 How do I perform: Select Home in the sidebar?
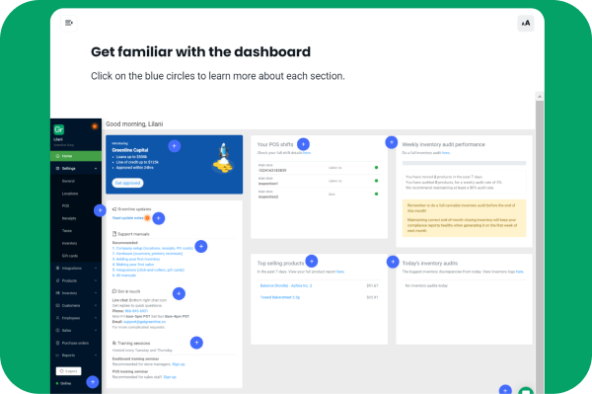[x=76, y=156]
